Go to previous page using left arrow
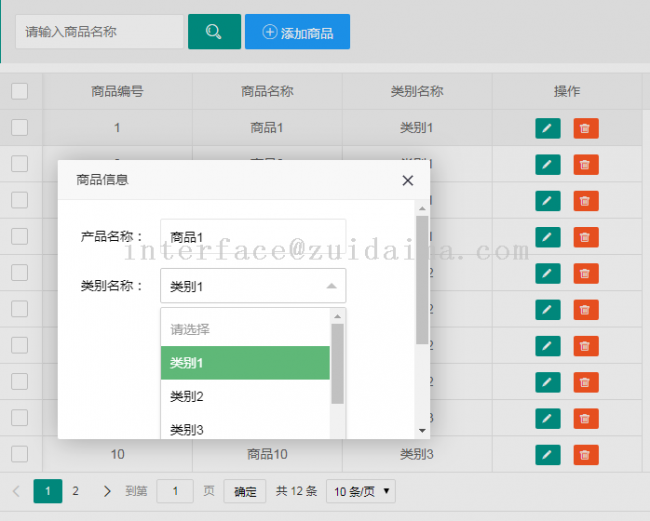The width and height of the screenshot is (650, 521). pos(16,491)
